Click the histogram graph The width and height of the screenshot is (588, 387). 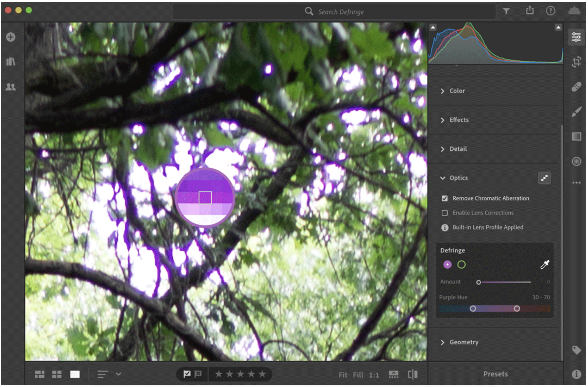(495, 43)
